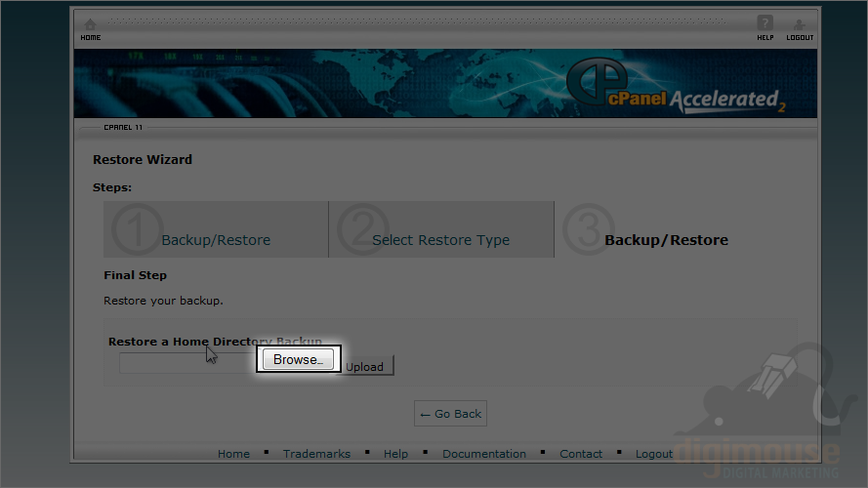
Task: Open step 2 Select Restore Type
Action: coord(440,240)
